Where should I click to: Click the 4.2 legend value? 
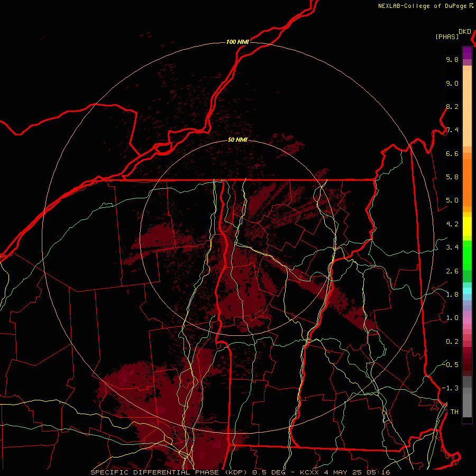click(452, 224)
